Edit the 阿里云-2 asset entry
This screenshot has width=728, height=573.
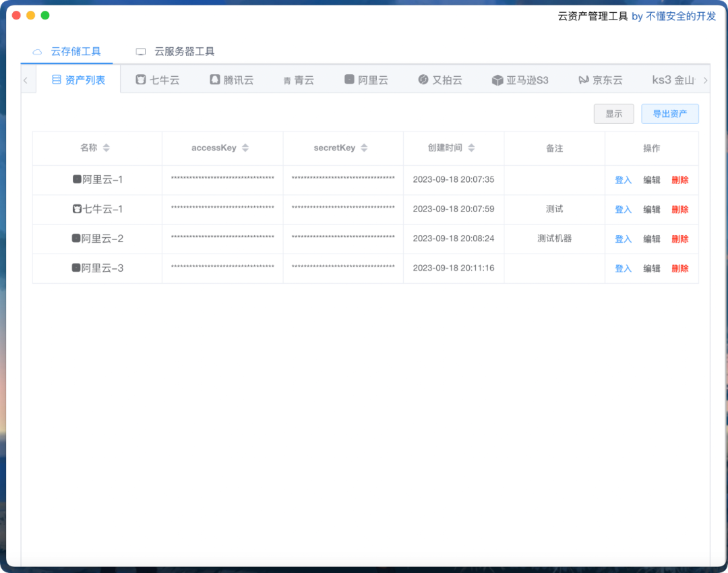click(651, 239)
